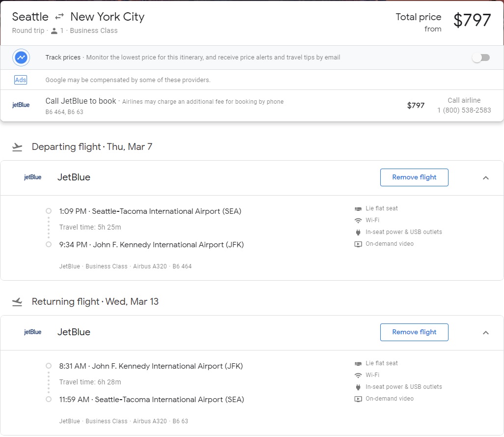This screenshot has height=437, width=504.
Task: Click departing flight lie flat seat icon
Action: (x=358, y=208)
